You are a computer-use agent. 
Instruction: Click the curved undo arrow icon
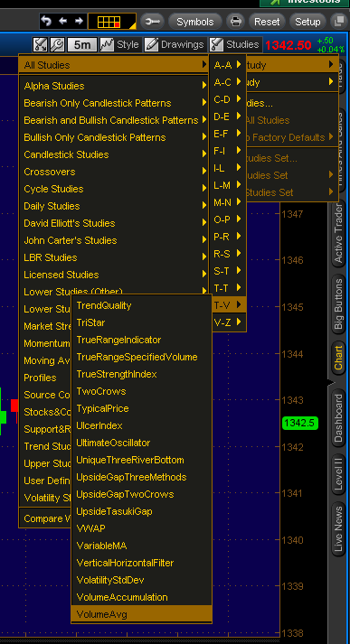pos(46,21)
